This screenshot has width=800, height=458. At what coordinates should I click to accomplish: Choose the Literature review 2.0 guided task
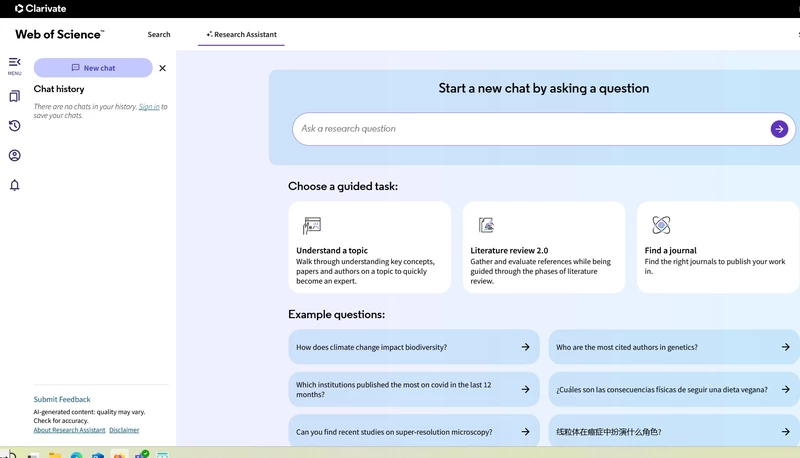tap(543, 247)
